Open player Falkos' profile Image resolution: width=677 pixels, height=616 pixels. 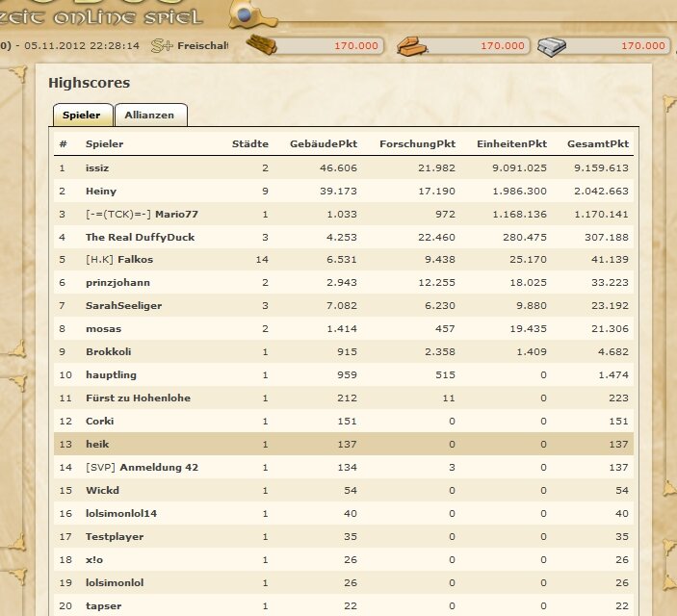coord(135,260)
